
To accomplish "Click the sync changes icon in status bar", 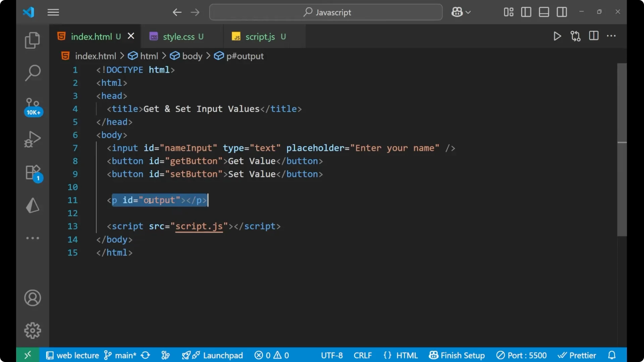I will (x=145, y=355).
